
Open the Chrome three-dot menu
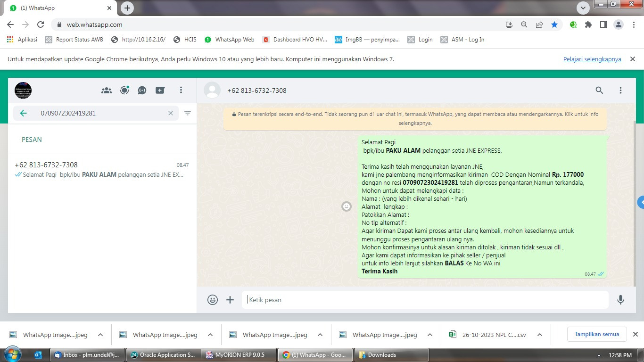click(634, 25)
